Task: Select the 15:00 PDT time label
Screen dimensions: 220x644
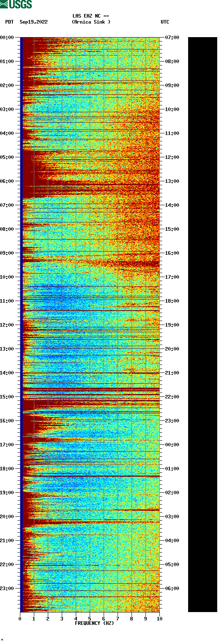Action: point(7,397)
